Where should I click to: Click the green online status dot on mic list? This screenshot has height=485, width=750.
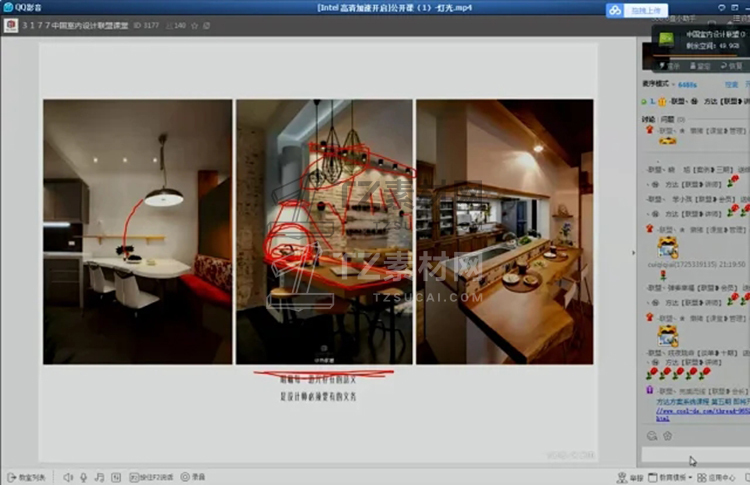tap(644, 101)
